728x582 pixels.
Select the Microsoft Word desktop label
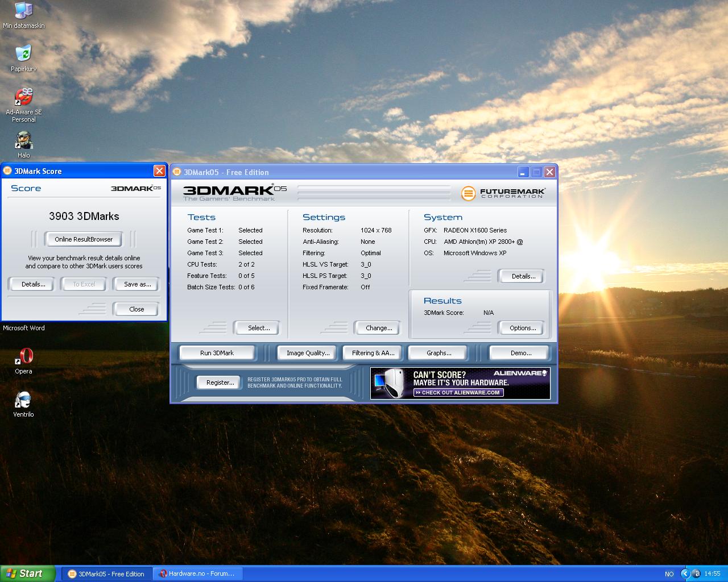coord(24,328)
